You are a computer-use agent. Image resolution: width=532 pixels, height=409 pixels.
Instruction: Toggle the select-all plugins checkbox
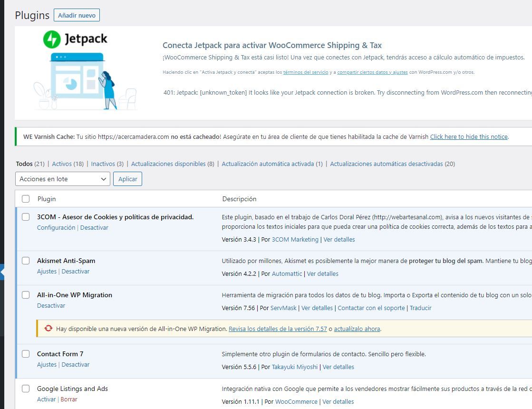pyautogui.click(x=26, y=199)
